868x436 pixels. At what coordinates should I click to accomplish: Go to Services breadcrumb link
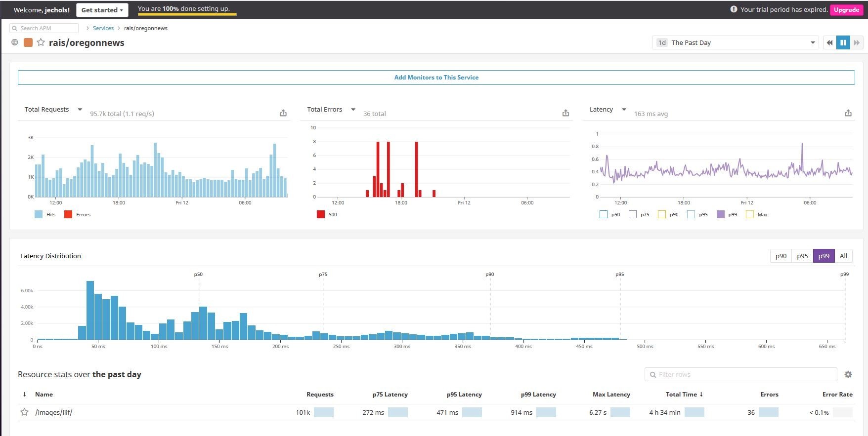pyautogui.click(x=103, y=28)
